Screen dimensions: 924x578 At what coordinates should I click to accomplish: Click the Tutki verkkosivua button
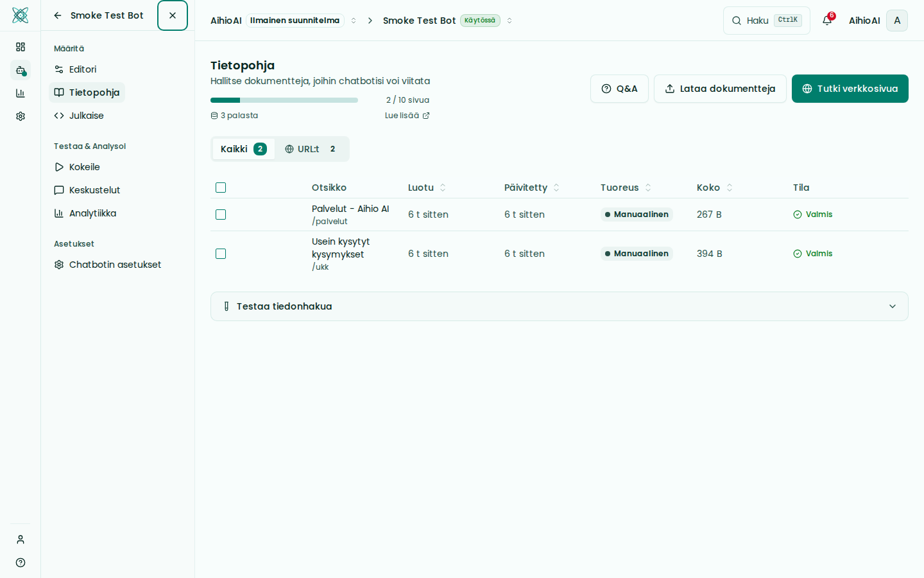[x=850, y=89]
